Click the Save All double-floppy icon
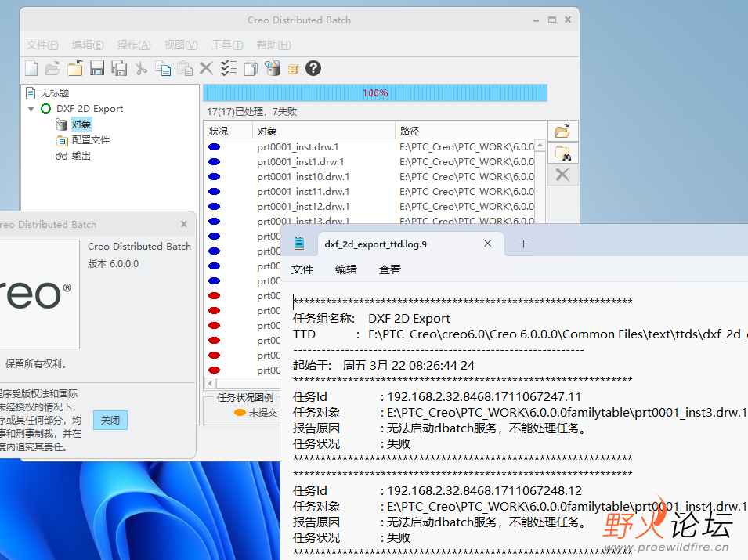Image resolution: width=748 pixels, height=560 pixels. tap(119, 68)
